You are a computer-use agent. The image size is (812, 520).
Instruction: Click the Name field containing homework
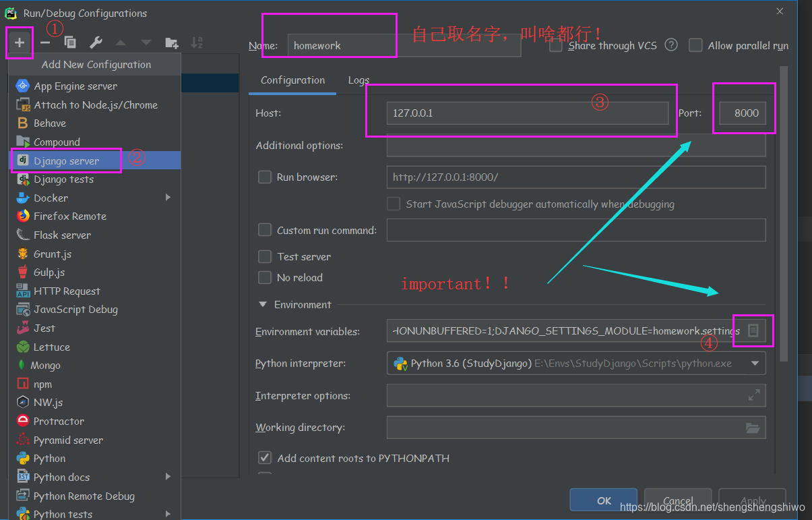click(404, 46)
